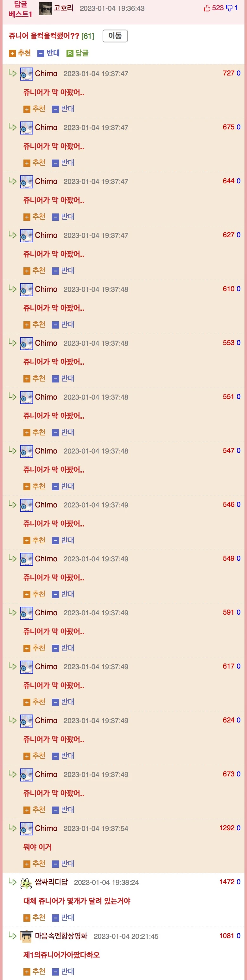This screenshot has height=980, width=247.
Task: Oppose the 마음속엔항상평화 reply with 1081 votes
Action: [63, 971]
